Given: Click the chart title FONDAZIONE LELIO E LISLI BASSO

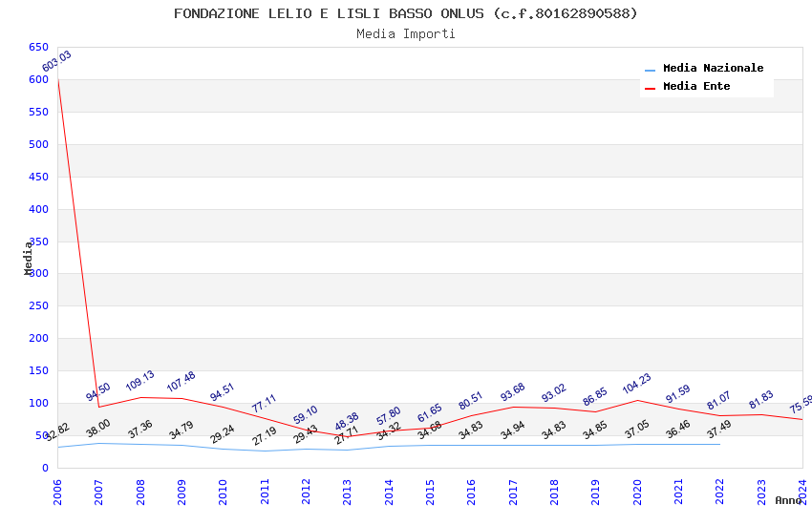Looking at the screenshot, I should 405,13.
